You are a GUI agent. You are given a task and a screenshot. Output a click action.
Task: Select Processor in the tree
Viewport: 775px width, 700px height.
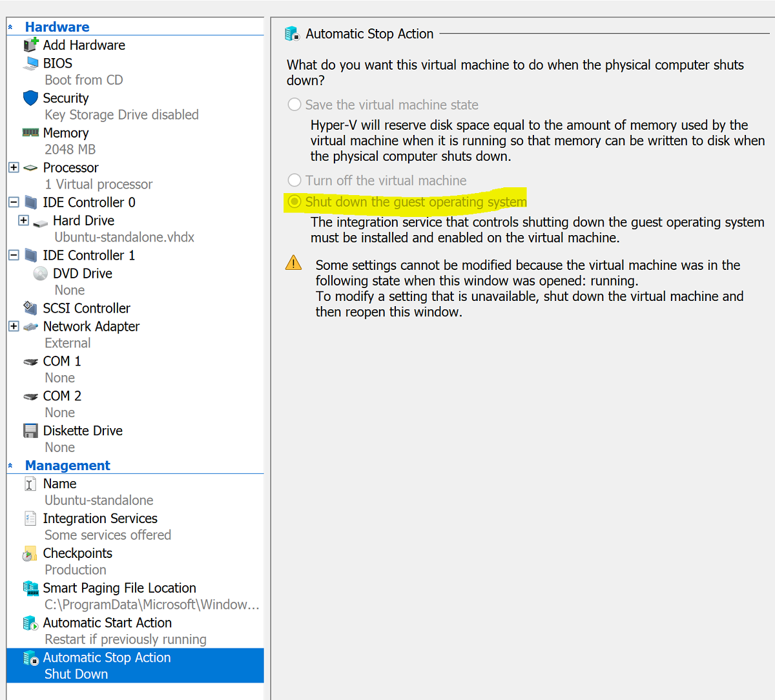[x=71, y=168]
